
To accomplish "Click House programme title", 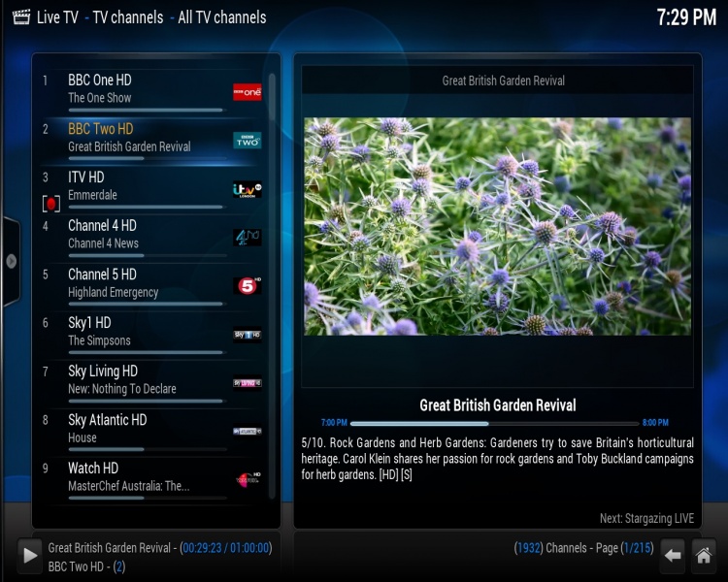I will click(x=83, y=437).
